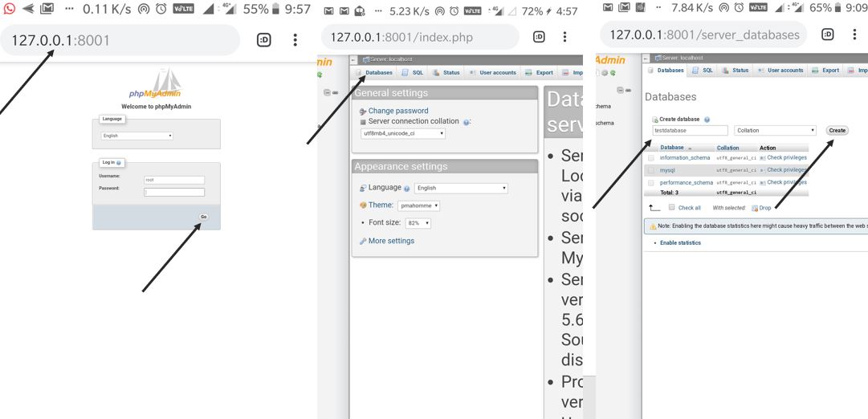Sort by Collation column header
Image resolution: width=868 pixels, height=419 pixels.
(x=727, y=148)
